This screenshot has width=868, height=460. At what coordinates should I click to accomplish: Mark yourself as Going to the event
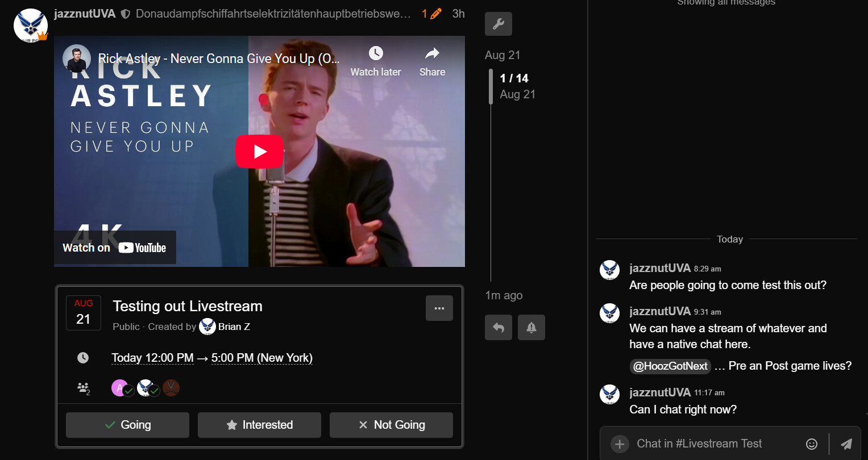click(x=127, y=425)
